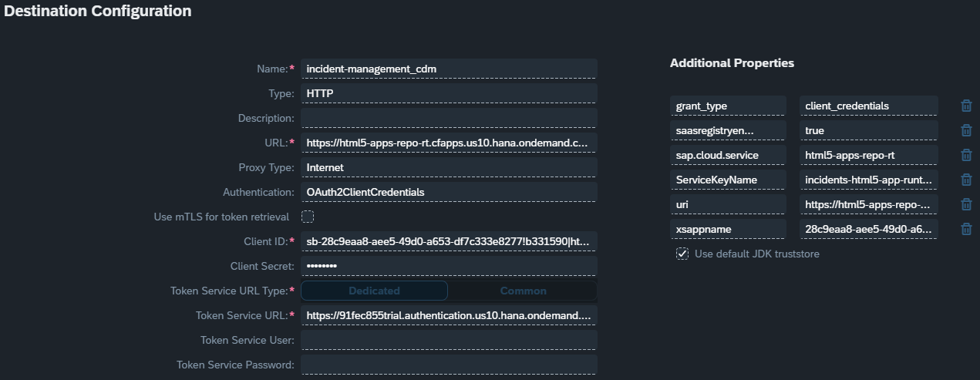Click the Destination Configuration heading
The width and height of the screenshot is (980, 380).
point(99,11)
